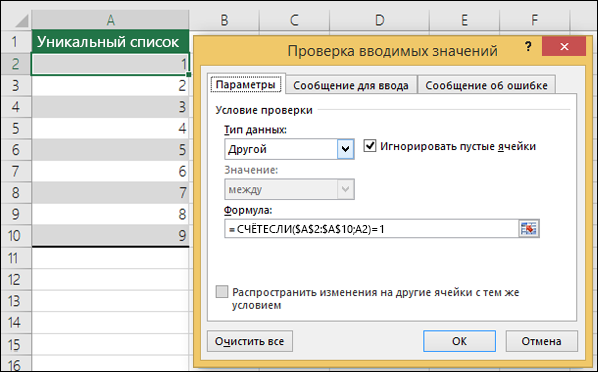This screenshot has height=372, width=598.
Task: Expand the Значение между dropdown
Action: [x=346, y=189]
